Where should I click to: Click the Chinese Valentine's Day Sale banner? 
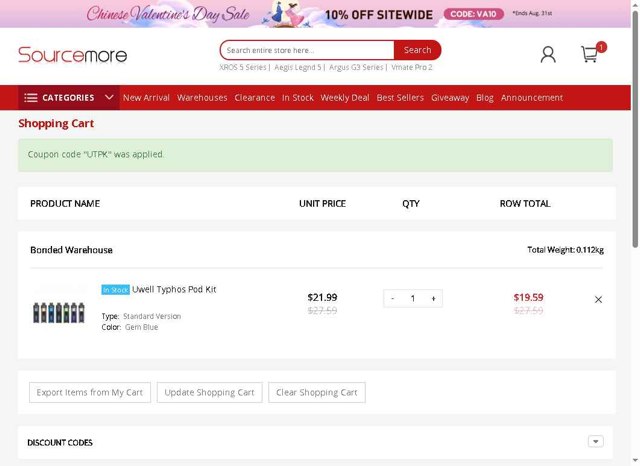click(315, 14)
